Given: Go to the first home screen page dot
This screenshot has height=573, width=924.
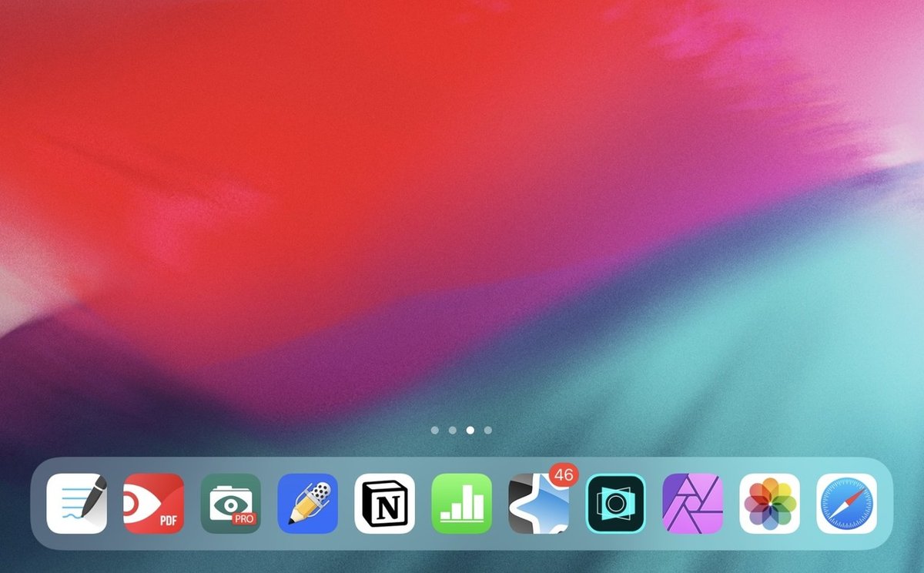Looking at the screenshot, I should [x=435, y=431].
